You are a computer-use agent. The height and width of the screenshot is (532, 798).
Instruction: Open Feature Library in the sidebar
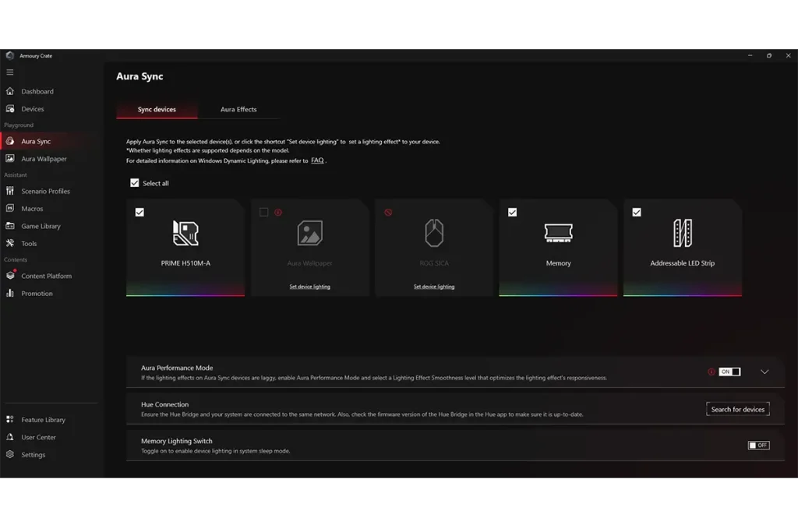52,420
